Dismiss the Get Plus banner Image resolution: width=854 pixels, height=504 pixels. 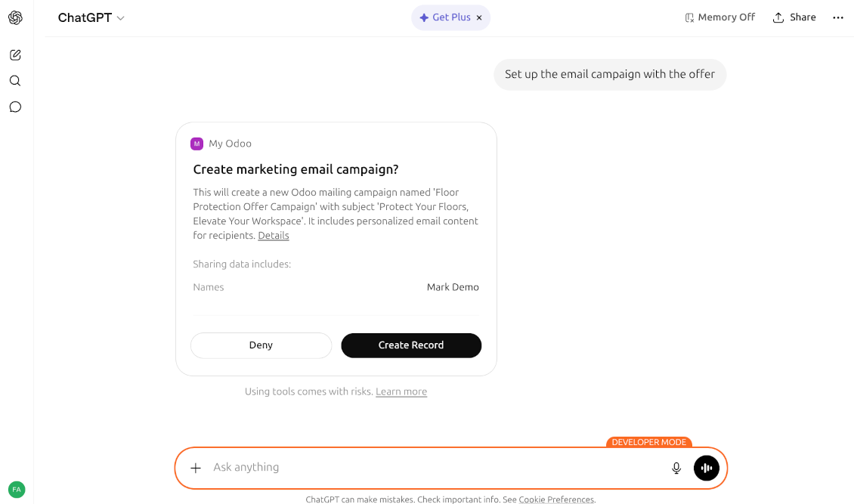(x=479, y=17)
